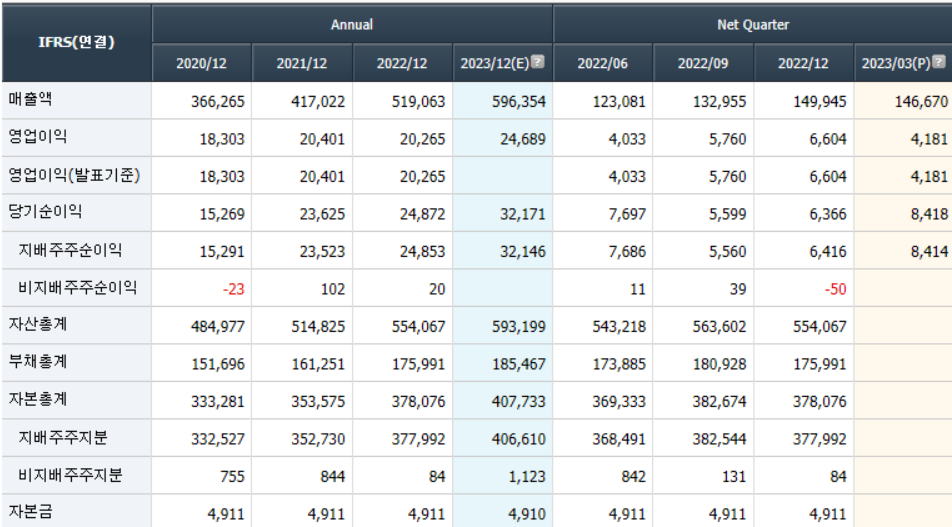Image resolution: width=952 pixels, height=527 pixels.
Task: Click the 지배주주지분 row label
Action: 63,437
